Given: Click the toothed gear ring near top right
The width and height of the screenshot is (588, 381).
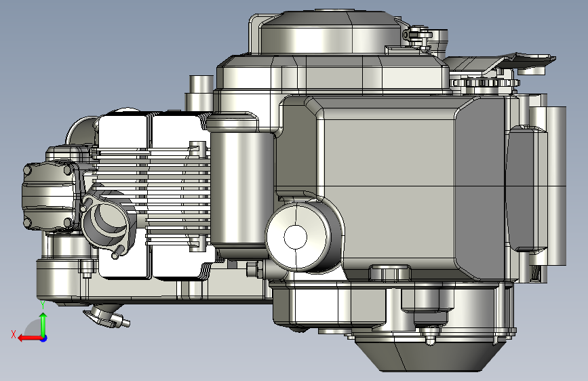Looking at the screenshot, I should [x=485, y=83].
